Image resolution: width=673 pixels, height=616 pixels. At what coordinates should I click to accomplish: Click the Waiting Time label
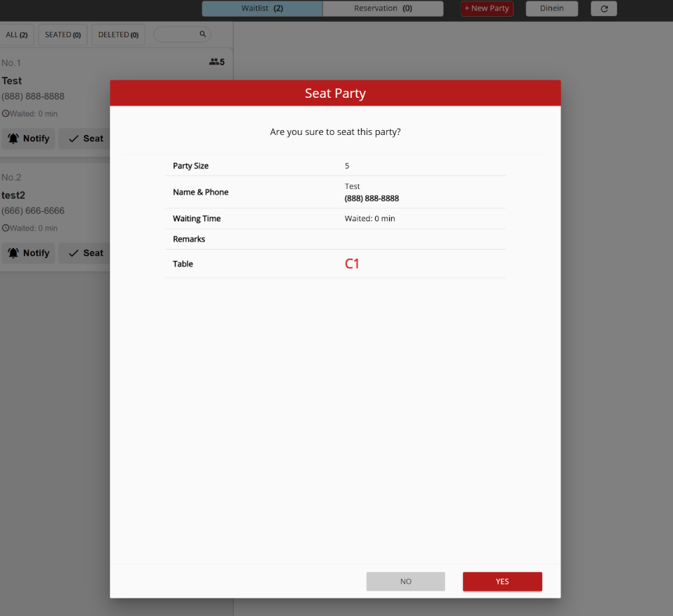click(x=197, y=218)
